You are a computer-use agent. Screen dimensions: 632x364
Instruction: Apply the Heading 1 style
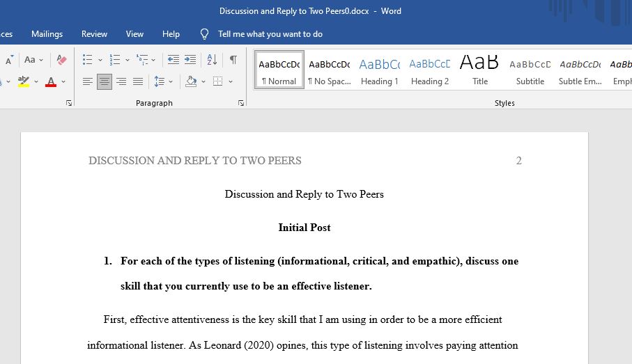coord(379,70)
